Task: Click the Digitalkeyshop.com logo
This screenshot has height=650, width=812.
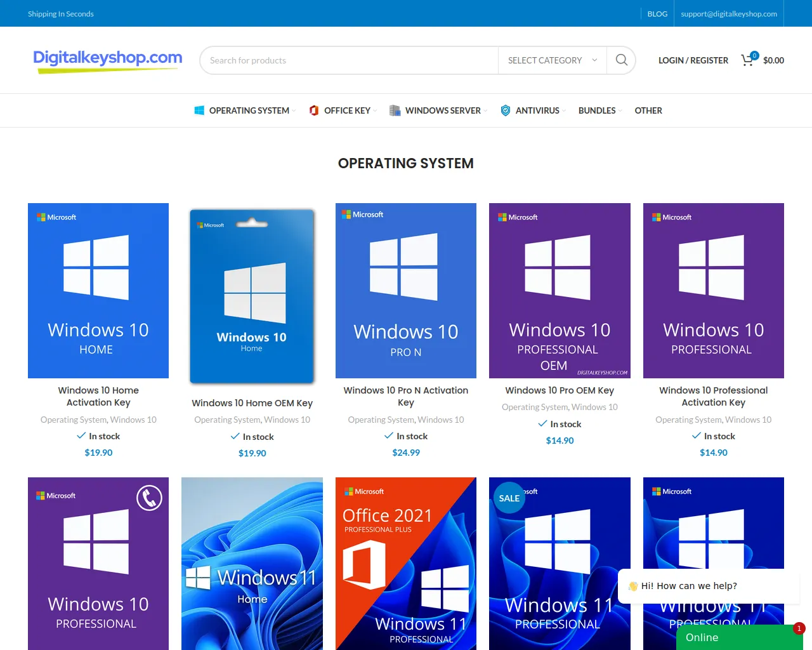Action: point(107,60)
